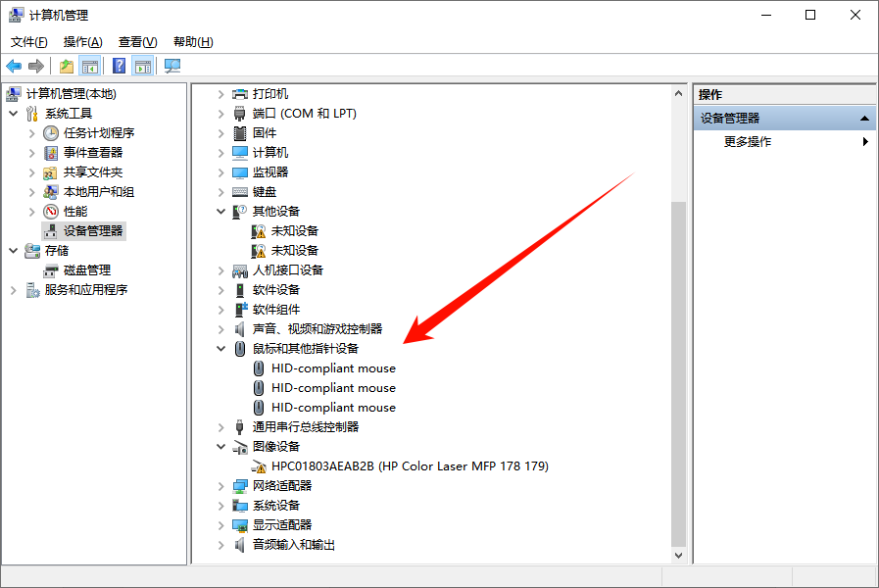The image size is (879, 588).
Task: Click 更多操作 in the actions pane
Action: pyautogui.click(x=748, y=141)
